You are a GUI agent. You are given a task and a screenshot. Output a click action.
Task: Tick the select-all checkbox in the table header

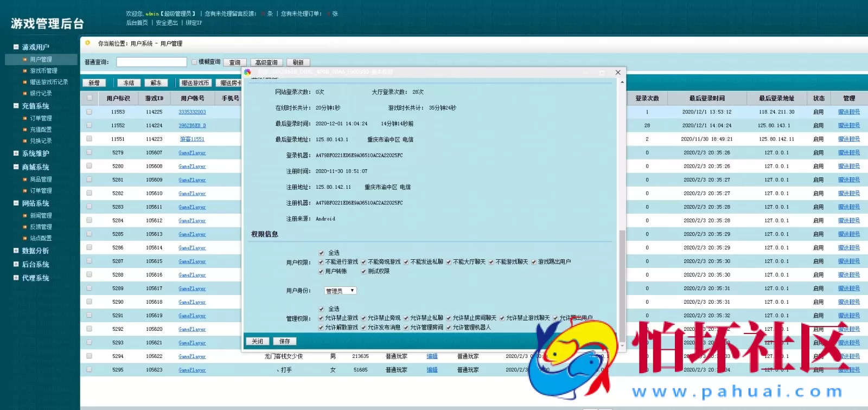pyautogui.click(x=89, y=98)
